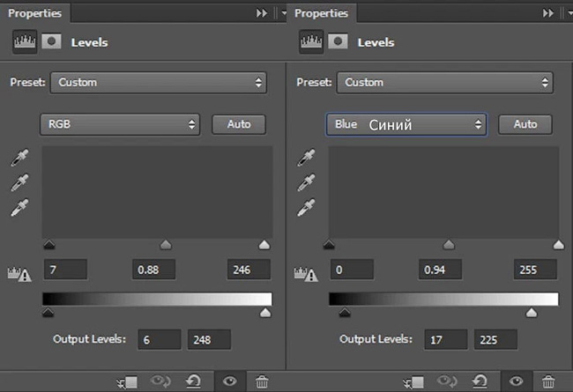Click the Auto button in left panel
573x392 pixels.
point(239,124)
